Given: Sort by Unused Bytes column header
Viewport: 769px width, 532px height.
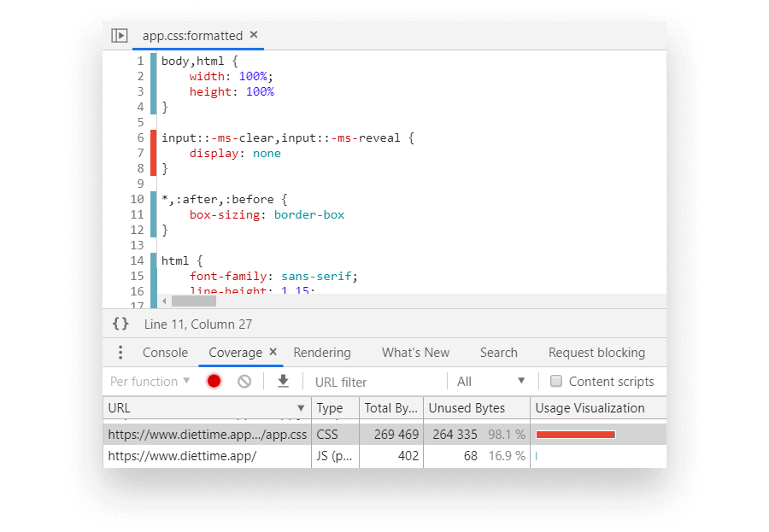Looking at the screenshot, I should pyautogui.click(x=476, y=408).
